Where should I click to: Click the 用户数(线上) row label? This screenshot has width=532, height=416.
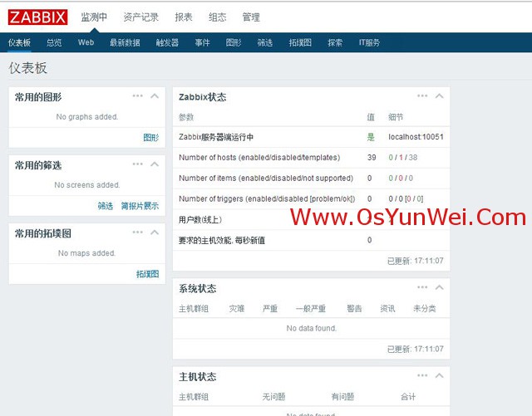[200, 220]
